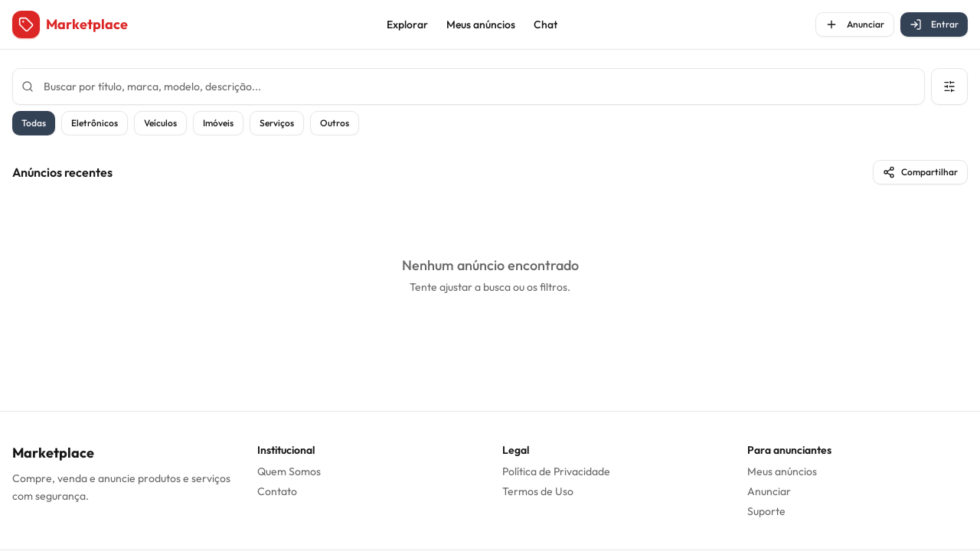Open the filters sliders icon button
980x551 pixels.
tap(949, 86)
